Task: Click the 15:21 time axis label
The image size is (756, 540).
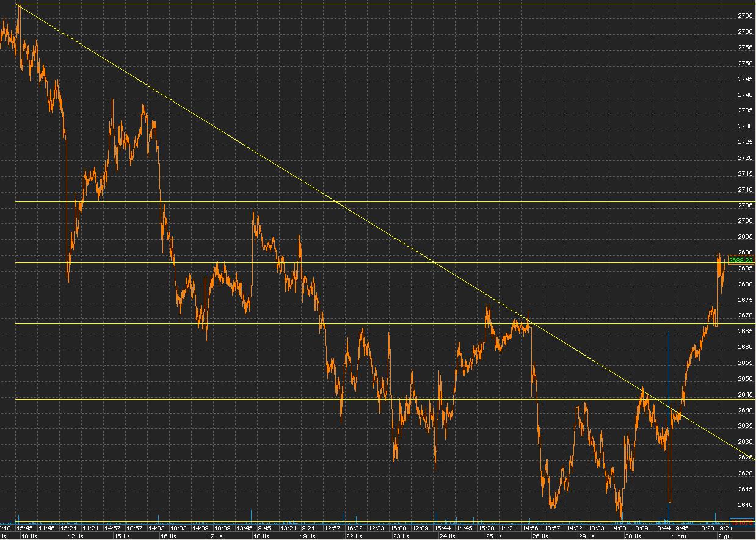Action: coord(68,528)
